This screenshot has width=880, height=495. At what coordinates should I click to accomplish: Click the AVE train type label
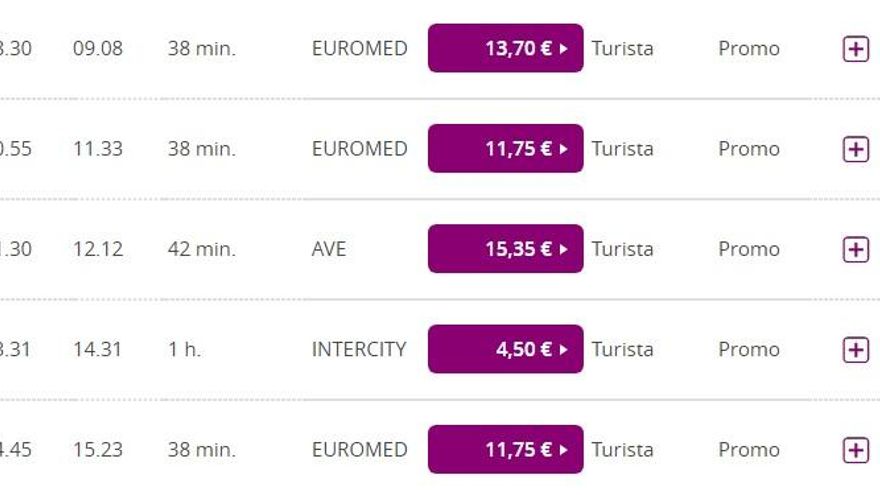(x=329, y=249)
